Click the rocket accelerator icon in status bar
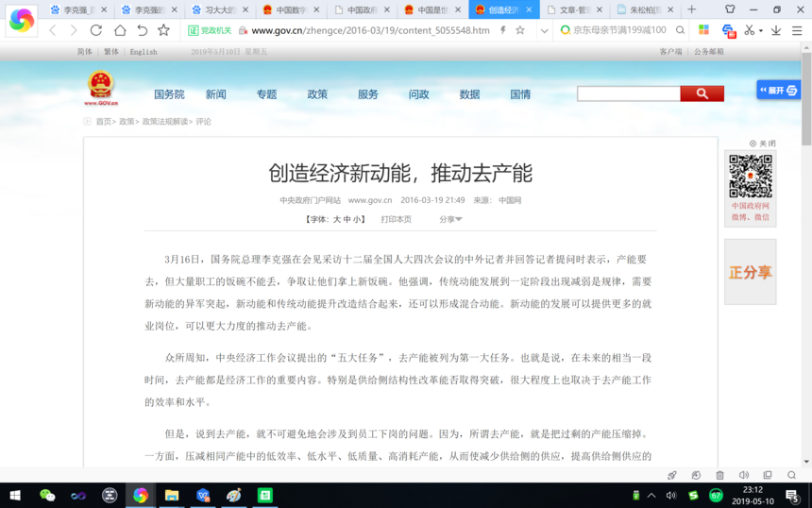 (672, 475)
